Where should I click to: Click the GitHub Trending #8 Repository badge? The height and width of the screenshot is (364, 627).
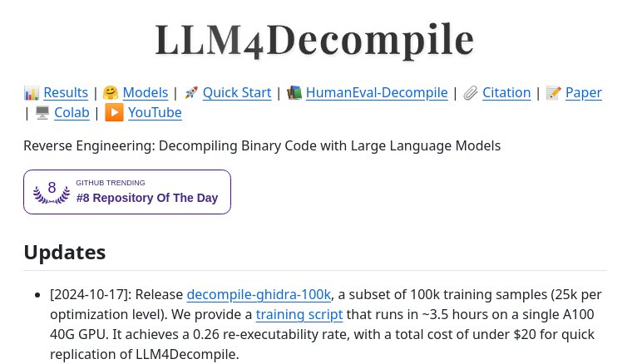127,192
